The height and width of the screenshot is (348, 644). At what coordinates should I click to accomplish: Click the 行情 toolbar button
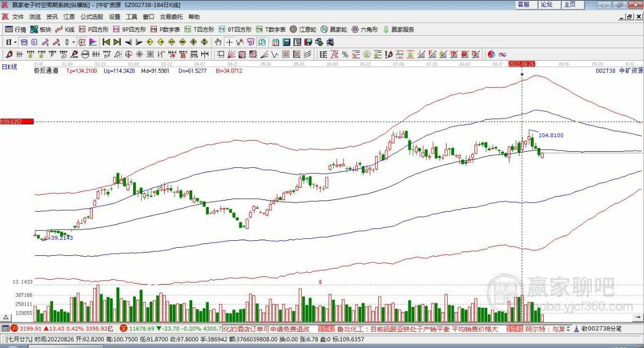coord(16,29)
